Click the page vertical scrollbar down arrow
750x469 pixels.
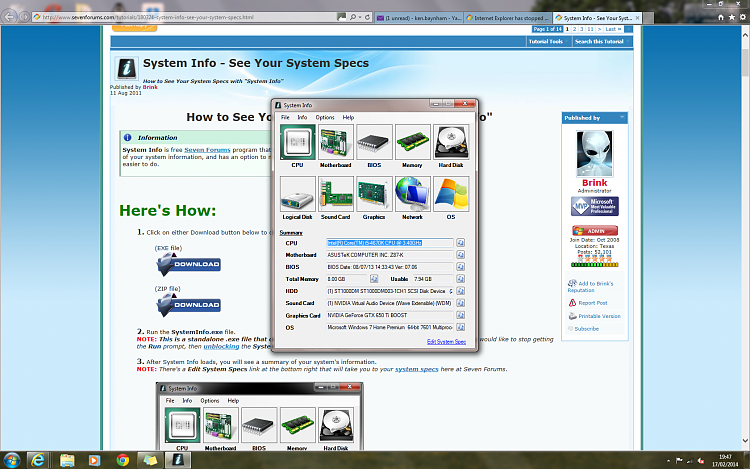point(745,441)
